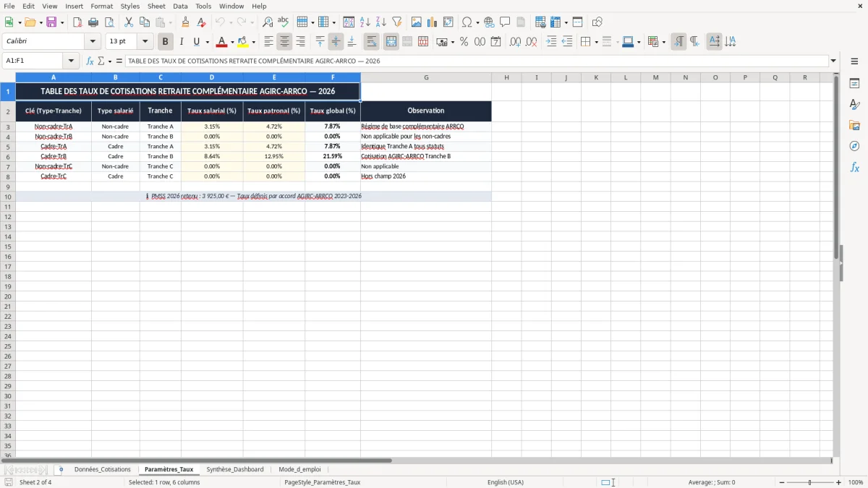Adjust the zoom slider in the status bar

pyautogui.click(x=809, y=482)
